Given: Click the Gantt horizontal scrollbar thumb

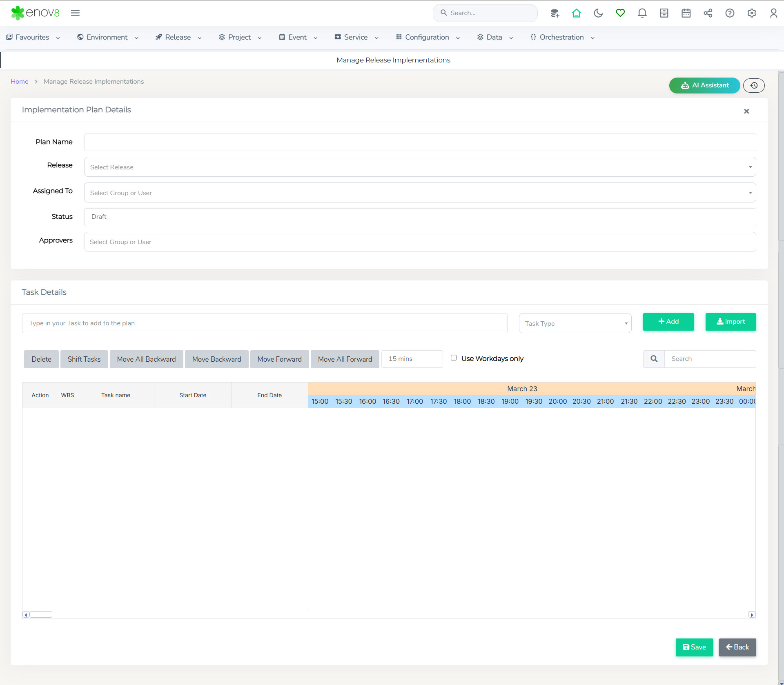Looking at the screenshot, I should pos(41,614).
